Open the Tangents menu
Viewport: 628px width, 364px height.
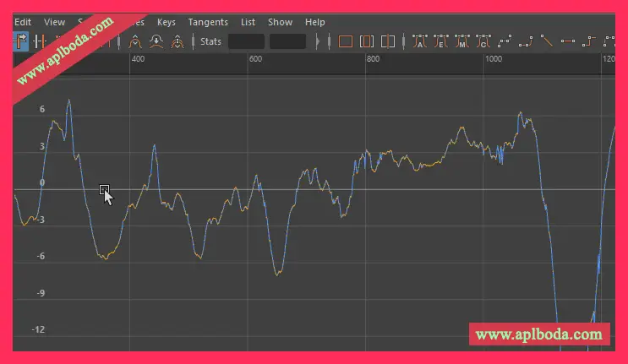point(208,22)
